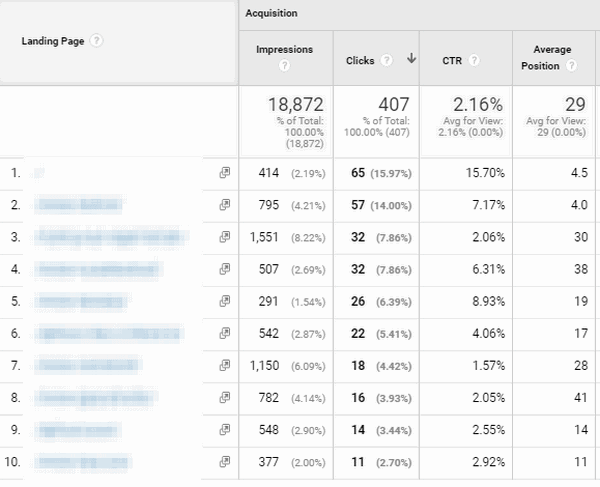
Task: Open row 7 landing page in new window
Action: 225,366
